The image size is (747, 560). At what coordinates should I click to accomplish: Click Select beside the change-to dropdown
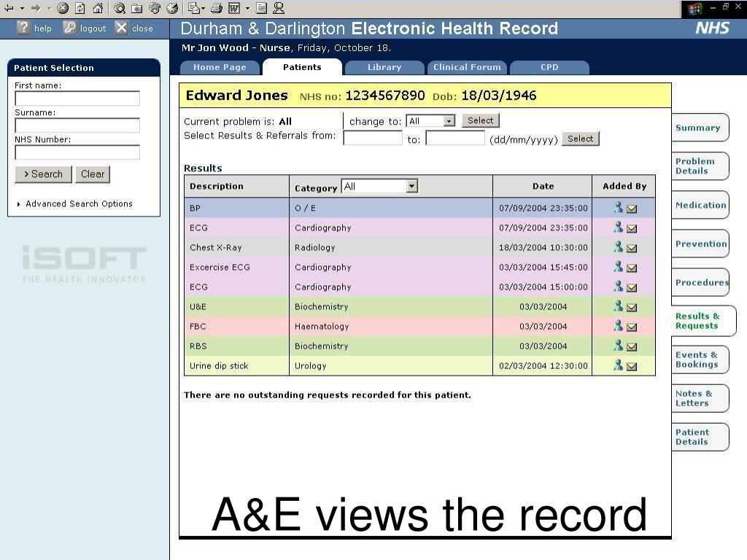[x=480, y=120]
